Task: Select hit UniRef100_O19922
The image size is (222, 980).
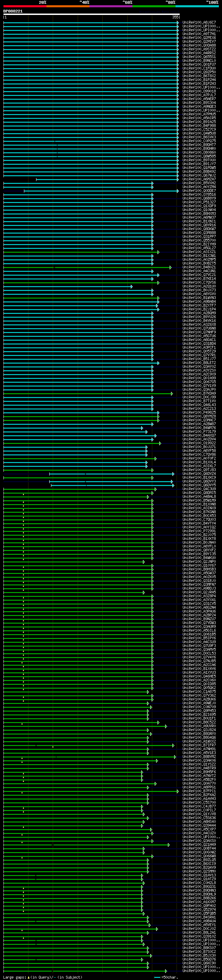Action: [199, 443]
